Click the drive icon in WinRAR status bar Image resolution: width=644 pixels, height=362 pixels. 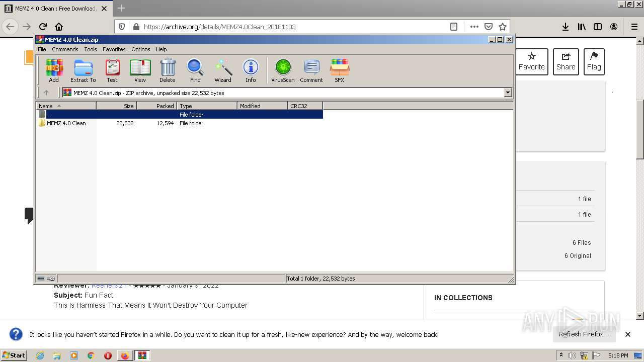[x=41, y=279]
